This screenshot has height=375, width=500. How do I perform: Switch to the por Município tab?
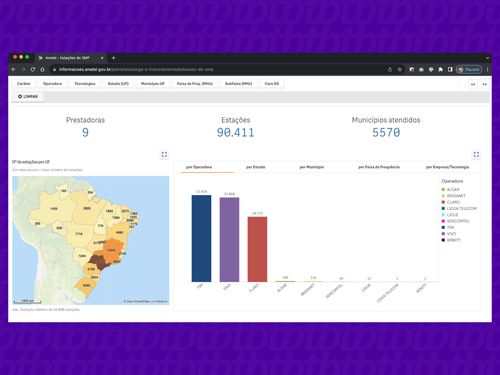[312, 167]
